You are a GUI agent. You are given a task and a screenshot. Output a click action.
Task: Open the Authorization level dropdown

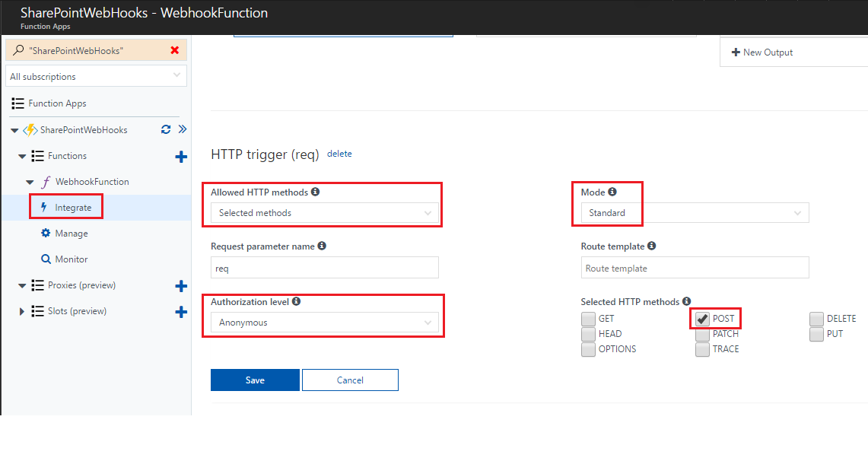pos(324,323)
